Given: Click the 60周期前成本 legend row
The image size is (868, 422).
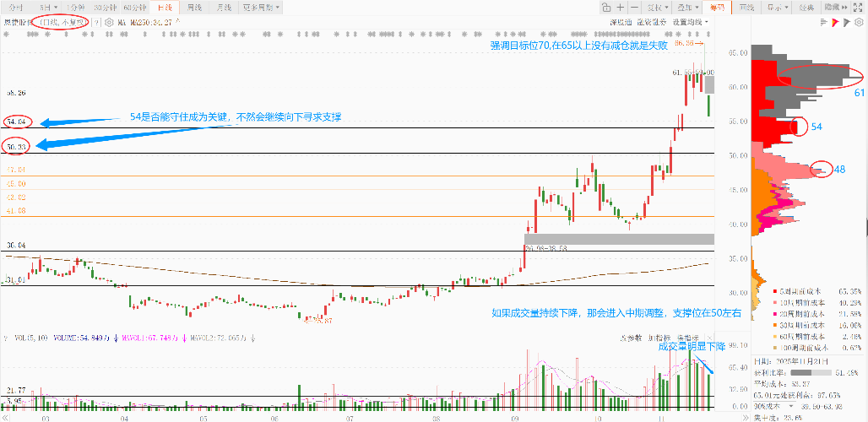Looking at the screenshot, I should tap(817, 336).
